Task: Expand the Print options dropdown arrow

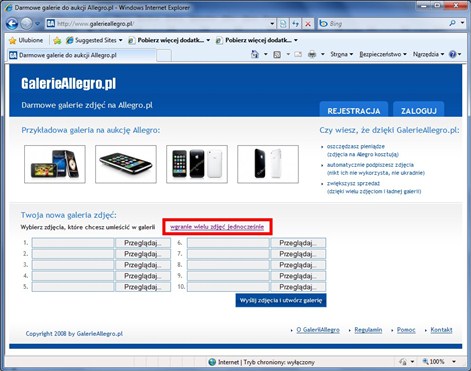Action: 323,54
